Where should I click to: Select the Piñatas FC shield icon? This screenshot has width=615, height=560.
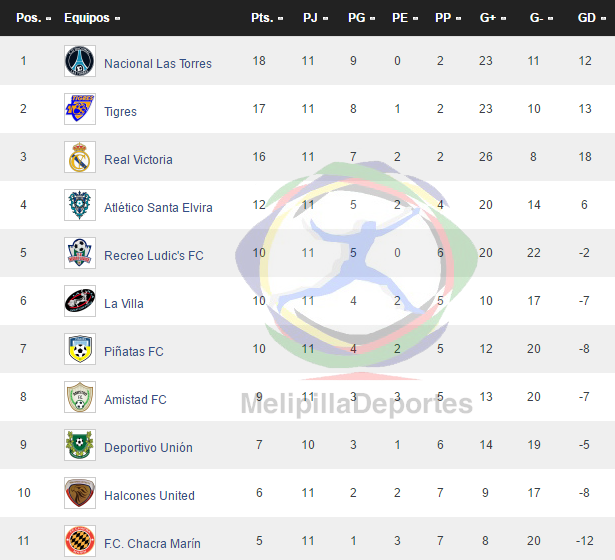tap(80, 349)
